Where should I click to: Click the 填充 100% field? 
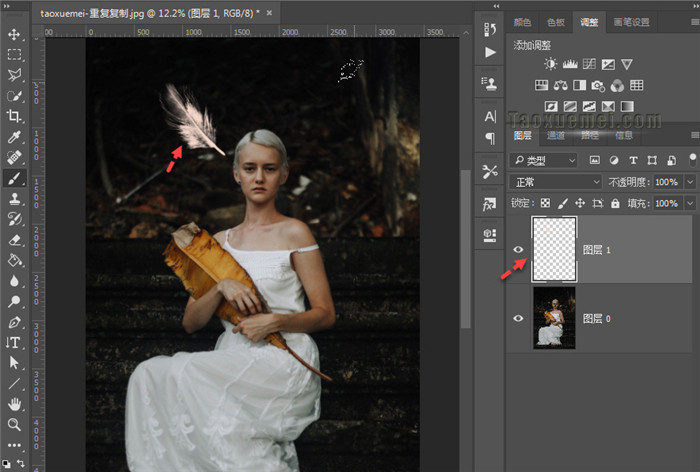coord(669,204)
